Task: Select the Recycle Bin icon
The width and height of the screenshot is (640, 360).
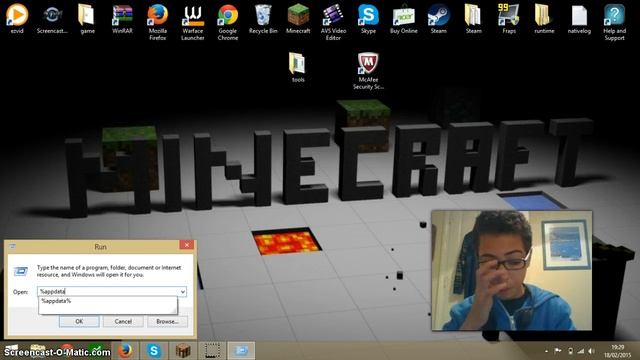Action: coord(263,19)
